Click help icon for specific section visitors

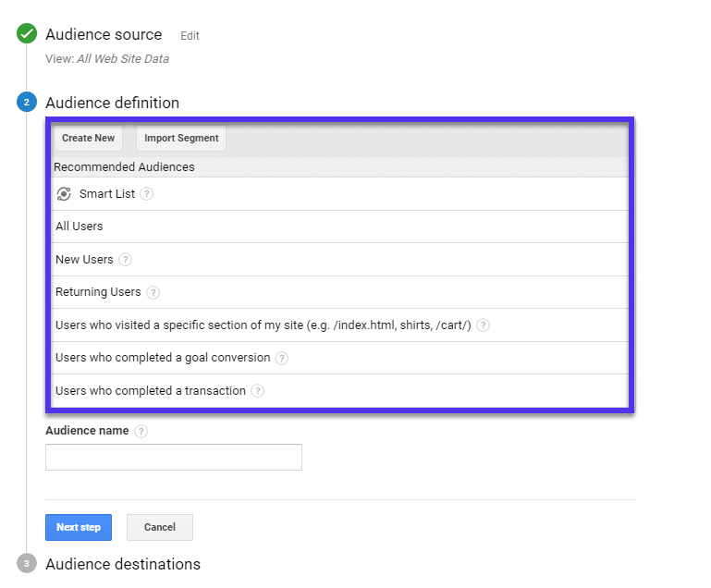click(484, 325)
